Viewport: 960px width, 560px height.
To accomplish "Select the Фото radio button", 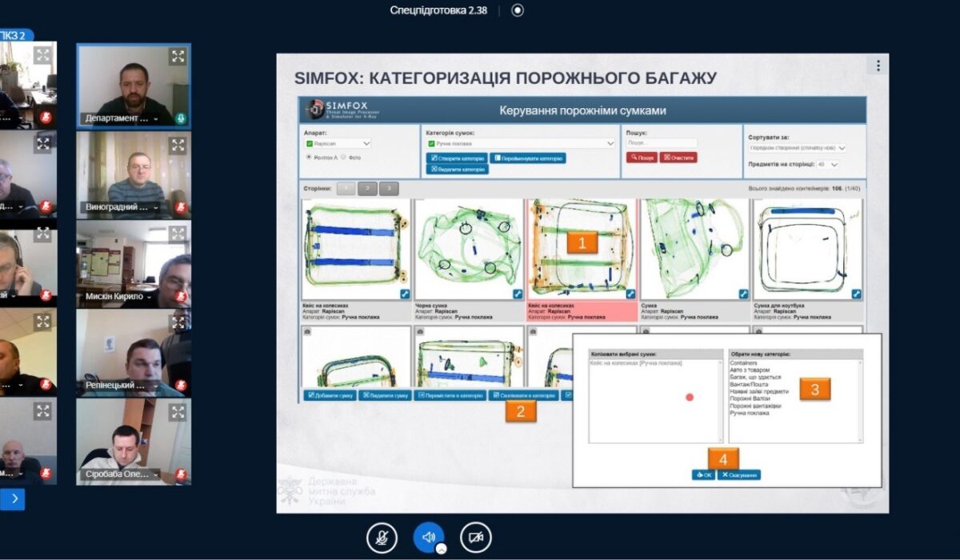I will (344, 158).
